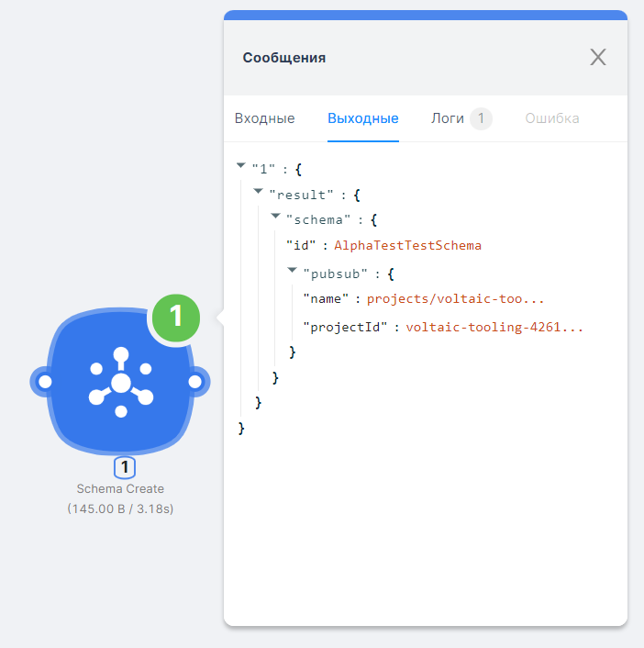Collapse the "result" object arrow
The image size is (644, 648).
click(x=259, y=192)
